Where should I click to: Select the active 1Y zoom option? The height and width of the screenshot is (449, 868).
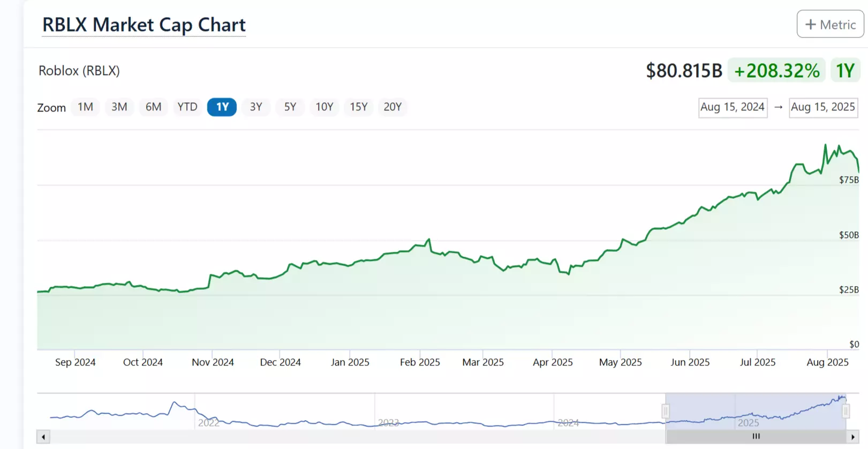[x=222, y=107]
